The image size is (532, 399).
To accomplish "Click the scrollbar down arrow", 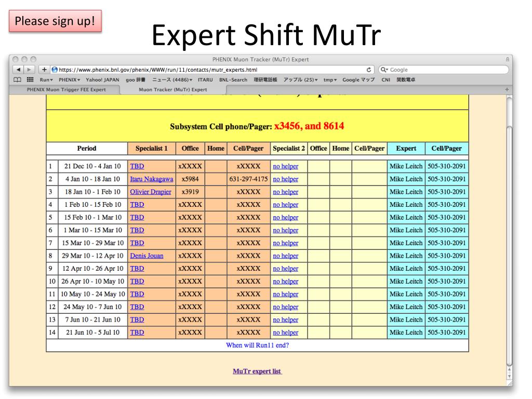I will [x=509, y=376].
